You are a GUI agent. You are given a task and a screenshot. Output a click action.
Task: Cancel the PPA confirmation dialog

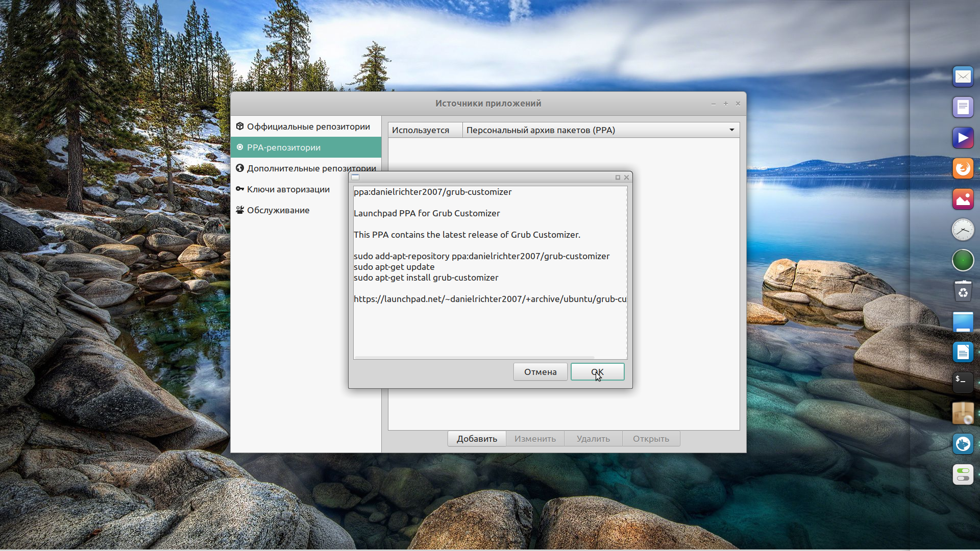click(x=540, y=372)
